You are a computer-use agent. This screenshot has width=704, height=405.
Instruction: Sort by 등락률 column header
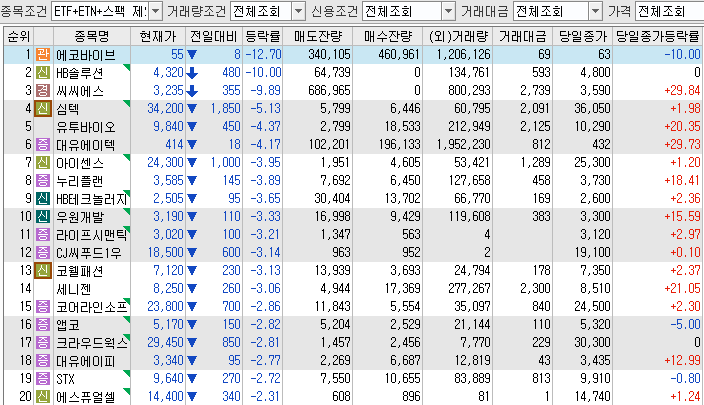point(263,36)
